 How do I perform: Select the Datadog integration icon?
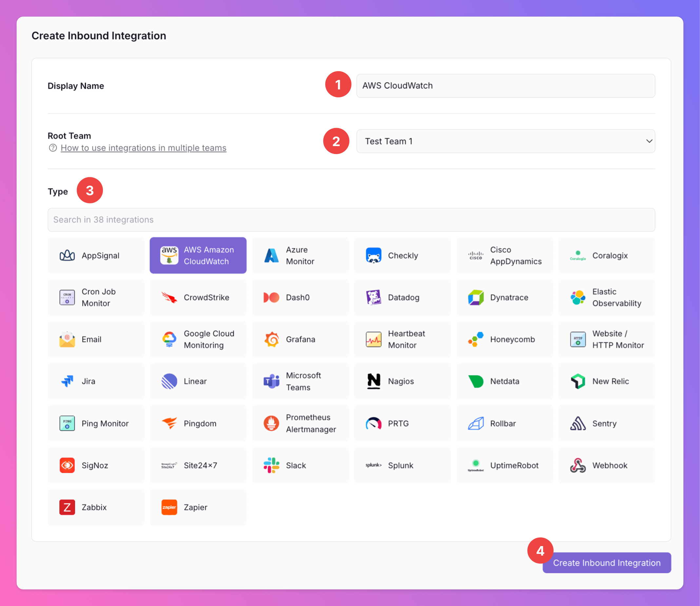pos(373,297)
